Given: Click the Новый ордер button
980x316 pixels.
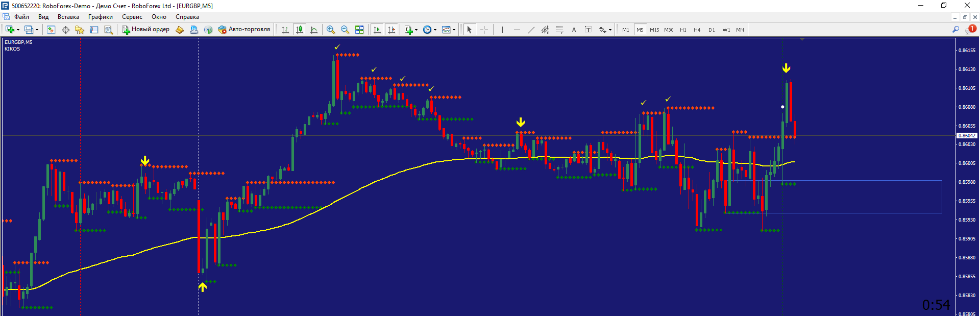Looking at the screenshot, I should click(145, 30).
